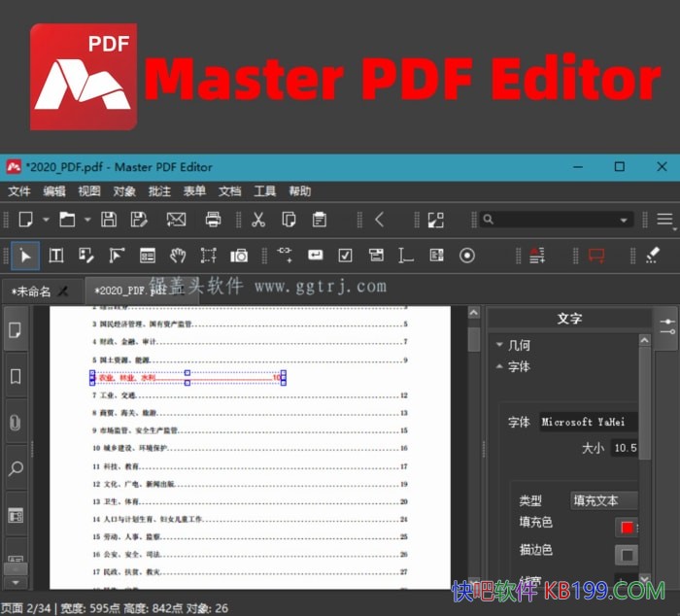
Task: Select the radio button form tool
Action: click(x=467, y=256)
